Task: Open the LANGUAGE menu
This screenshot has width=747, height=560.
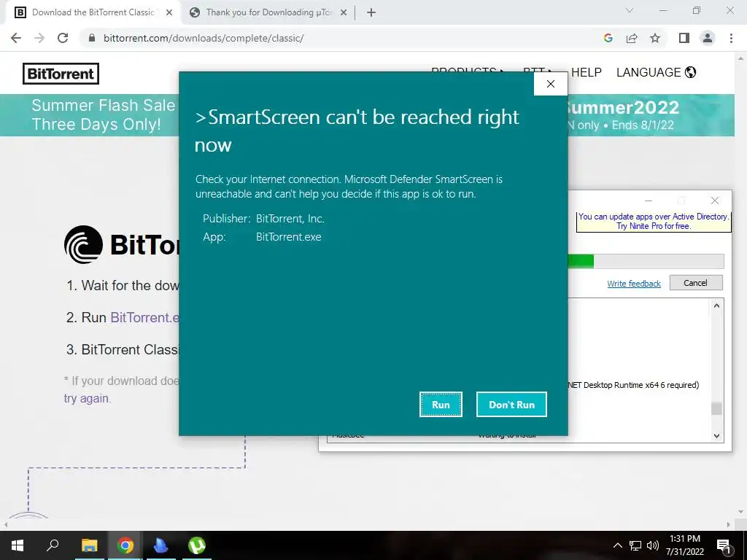Action: click(x=656, y=72)
